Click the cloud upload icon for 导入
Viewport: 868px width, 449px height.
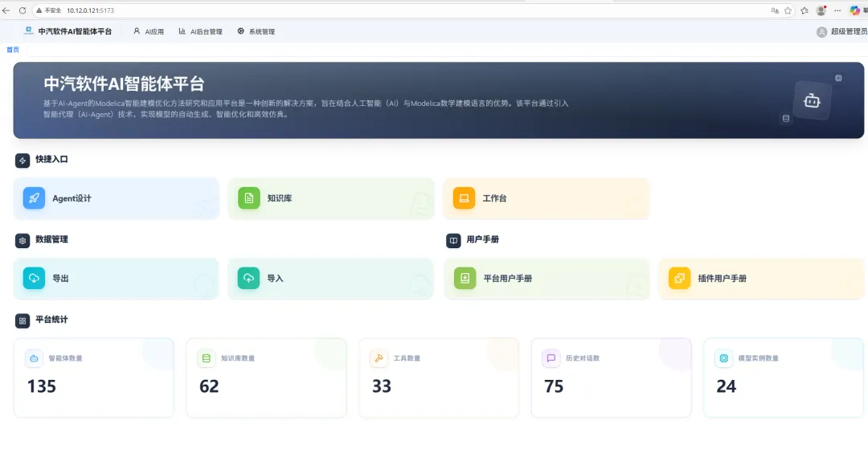tap(249, 278)
